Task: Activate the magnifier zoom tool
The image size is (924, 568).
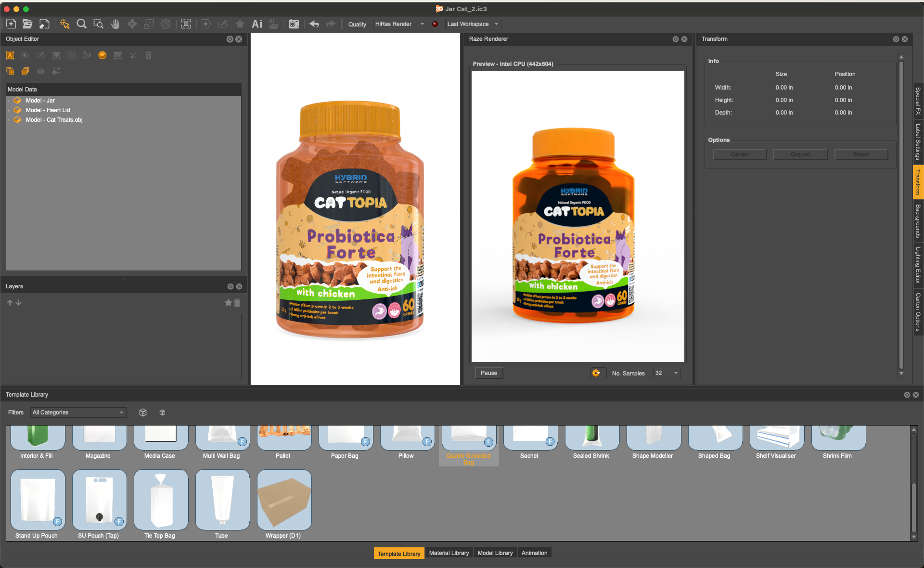Action: (x=81, y=24)
